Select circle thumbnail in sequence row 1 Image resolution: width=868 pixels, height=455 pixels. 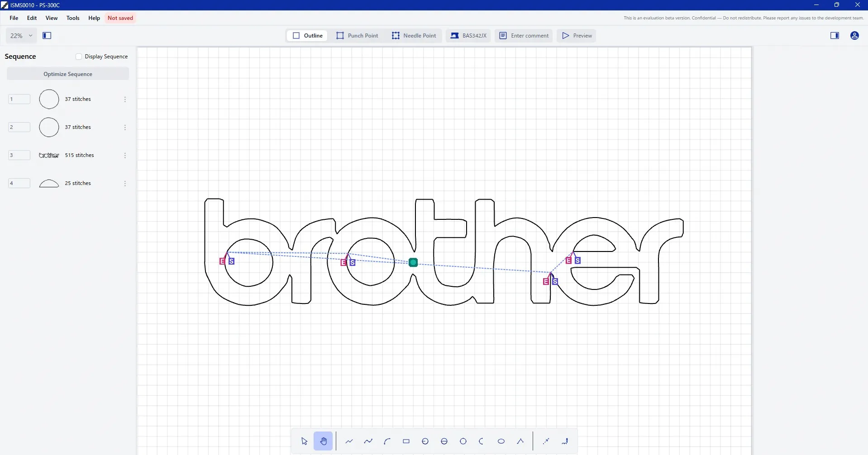tap(49, 100)
